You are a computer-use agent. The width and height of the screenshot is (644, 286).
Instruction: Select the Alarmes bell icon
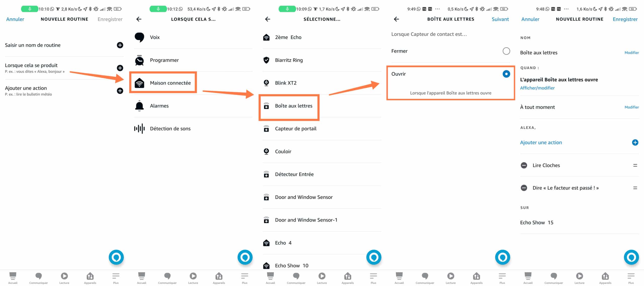tap(139, 106)
